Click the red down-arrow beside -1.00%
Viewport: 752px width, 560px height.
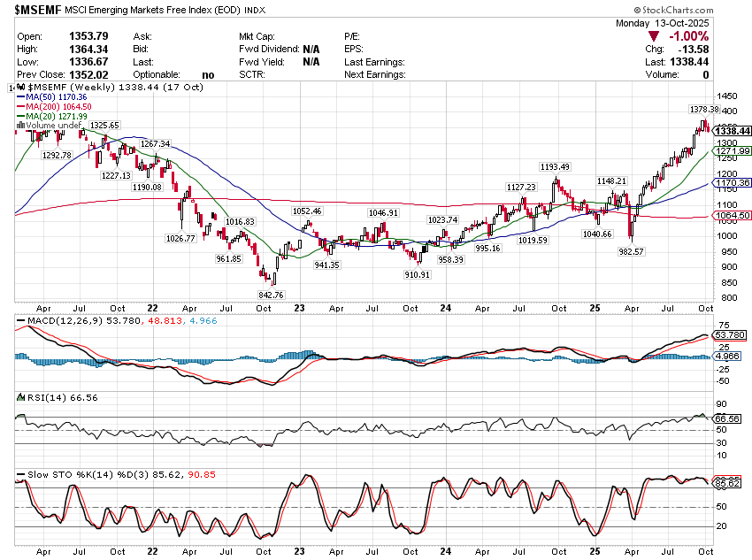pos(653,35)
